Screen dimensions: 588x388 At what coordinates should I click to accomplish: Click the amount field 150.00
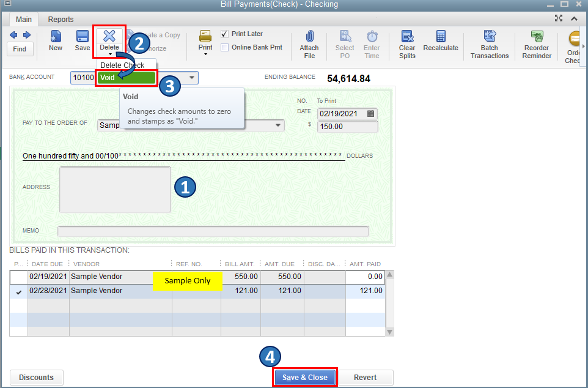click(348, 127)
